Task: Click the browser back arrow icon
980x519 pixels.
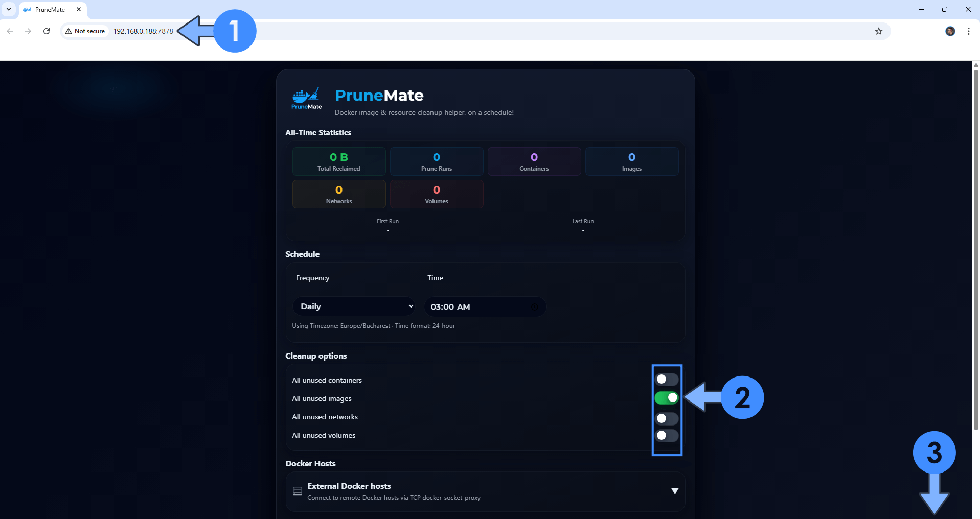Action: pyautogui.click(x=10, y=31)
